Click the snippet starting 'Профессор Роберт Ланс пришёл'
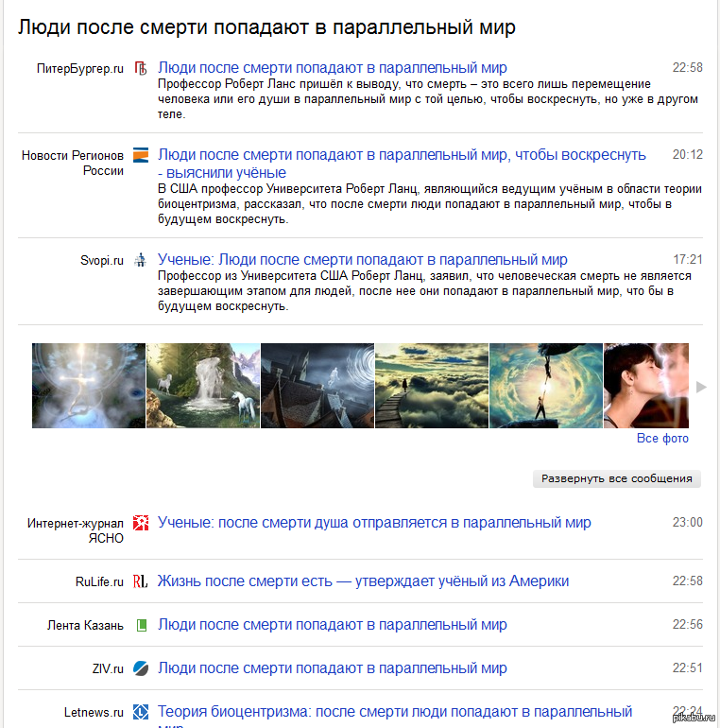Viewport: 720px width, 728px height. [x=428, y=99]
